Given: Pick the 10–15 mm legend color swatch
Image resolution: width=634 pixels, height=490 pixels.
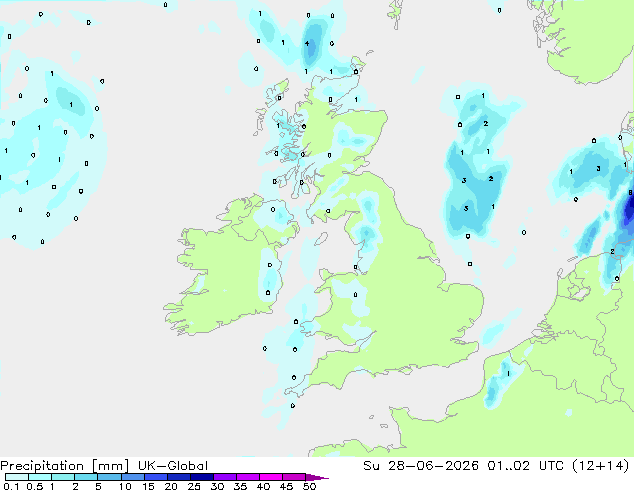Looking at the screenshot, I should pos(132,477).
